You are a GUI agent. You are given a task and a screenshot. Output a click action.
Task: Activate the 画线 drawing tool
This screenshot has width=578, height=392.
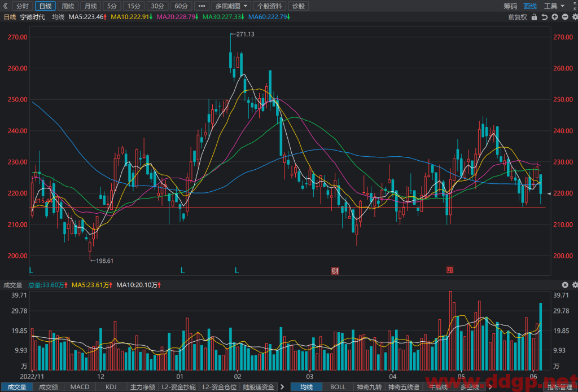pyautogui.click(x=530, y=6)
